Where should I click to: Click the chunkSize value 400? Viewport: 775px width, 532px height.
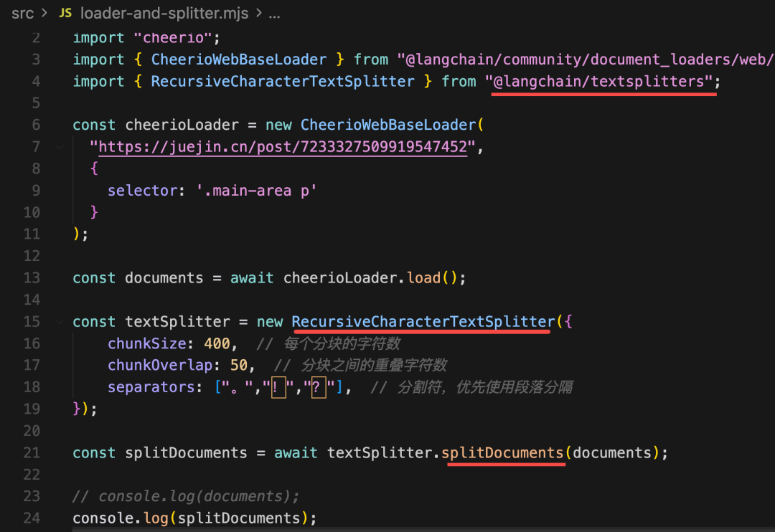click(x=217, y=343)
